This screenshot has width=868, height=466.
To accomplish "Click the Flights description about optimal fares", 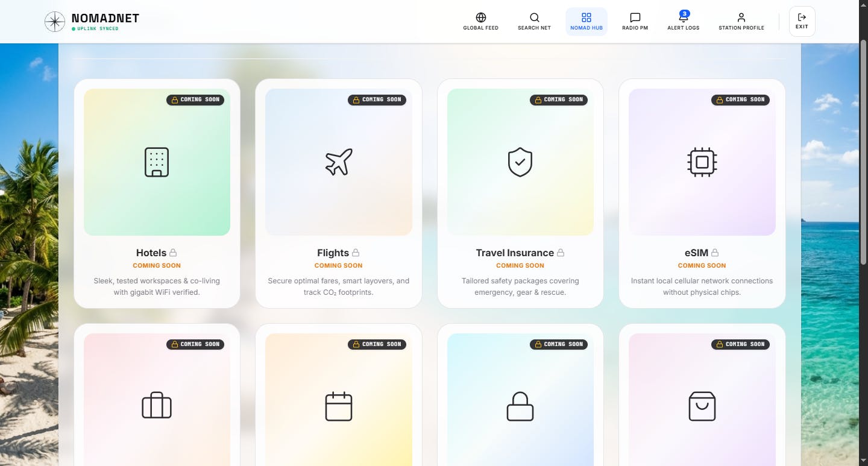I will pos(339,286).
